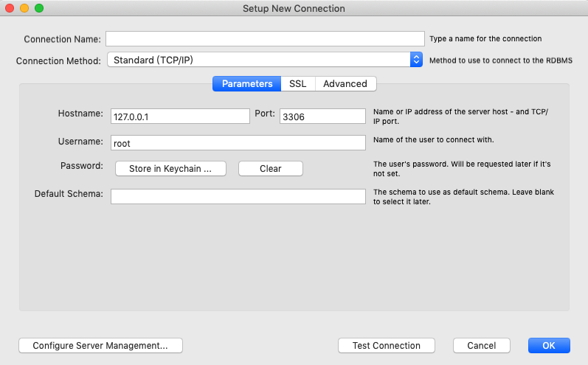Switch to the SSL tab

pos(297,84)
